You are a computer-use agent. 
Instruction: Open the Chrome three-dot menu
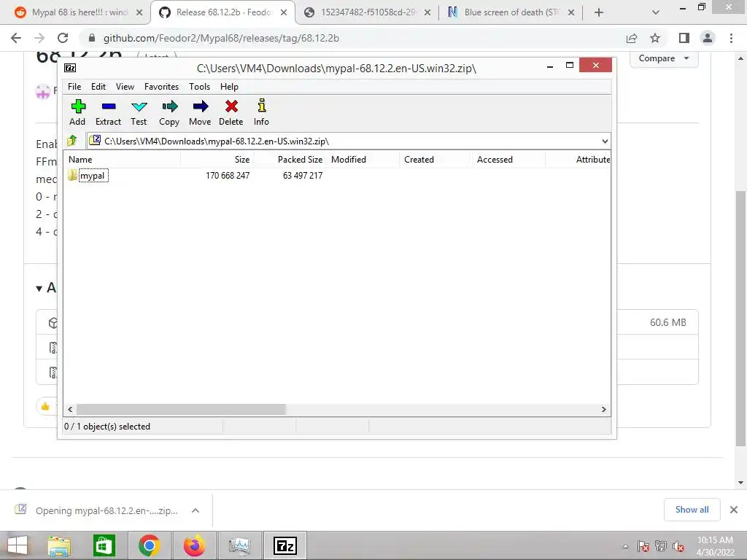731,38
